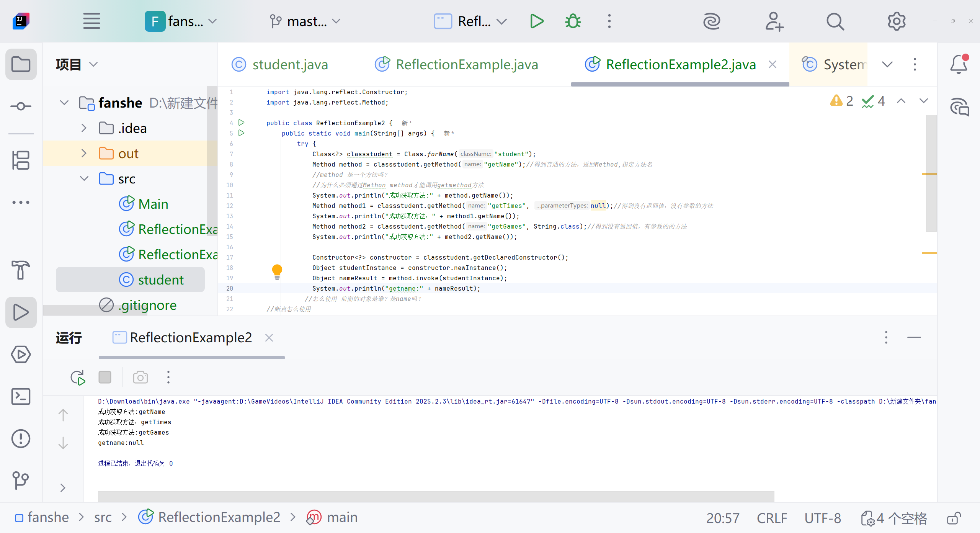Open the Problems tool window

click(21, 438)
